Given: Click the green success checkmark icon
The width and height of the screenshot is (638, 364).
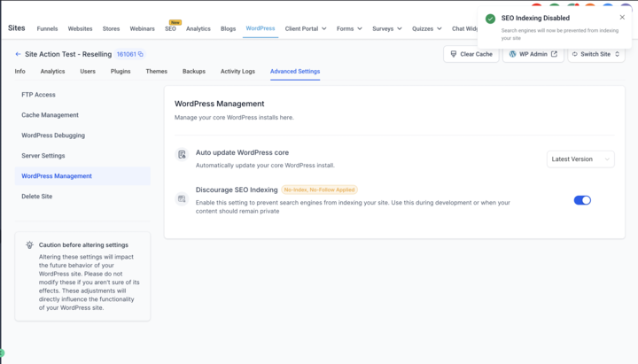Looking at the screenshot, I should tap(490, 19).
